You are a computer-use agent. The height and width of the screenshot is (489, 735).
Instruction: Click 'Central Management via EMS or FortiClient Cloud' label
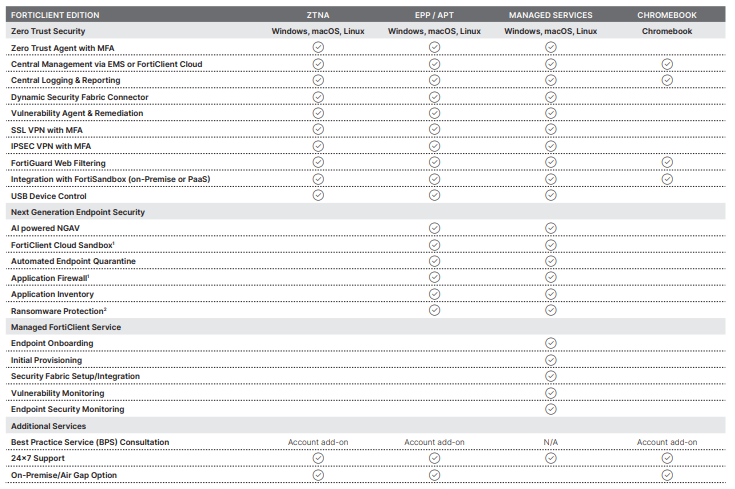tap(107, 64)
